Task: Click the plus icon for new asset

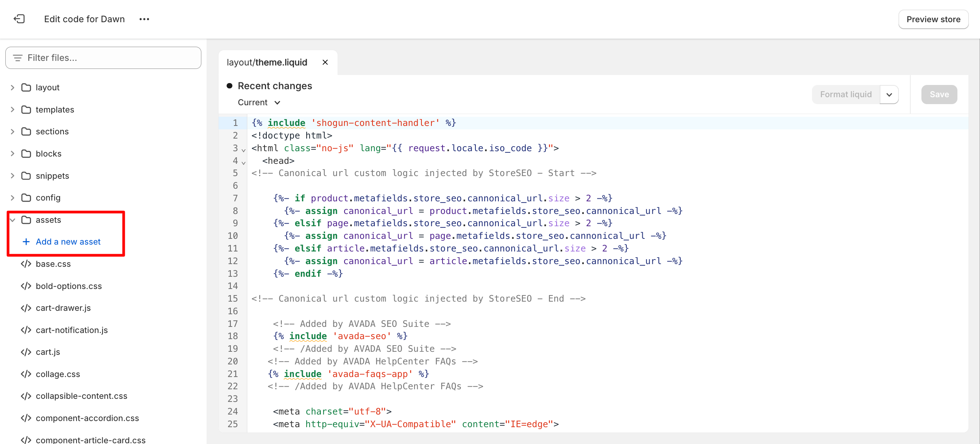Action: [26, 242]
